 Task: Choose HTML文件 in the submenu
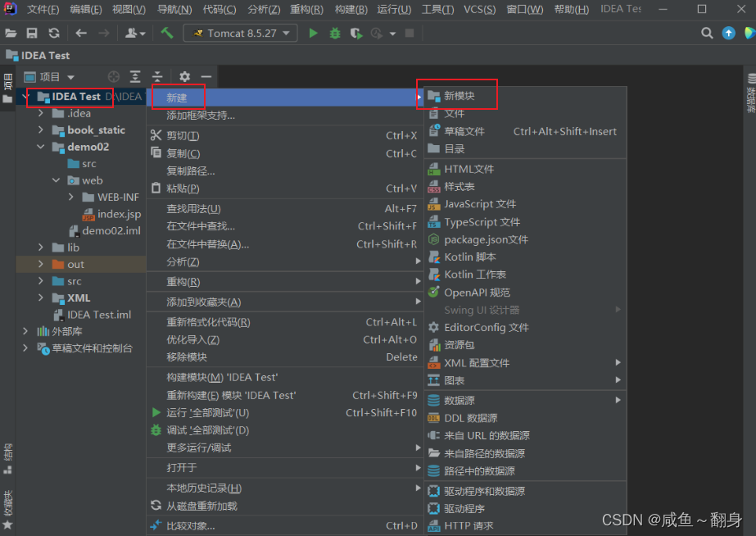[x=526, y=170]
